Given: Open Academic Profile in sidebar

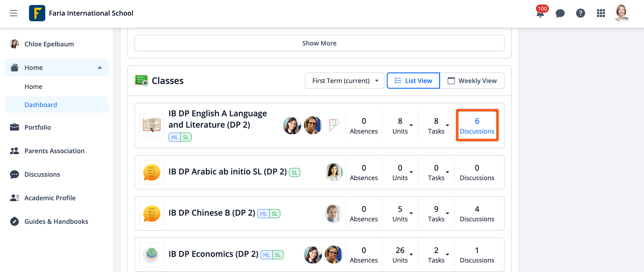Looking at the screenshot, I should click(x=50, y=198).
